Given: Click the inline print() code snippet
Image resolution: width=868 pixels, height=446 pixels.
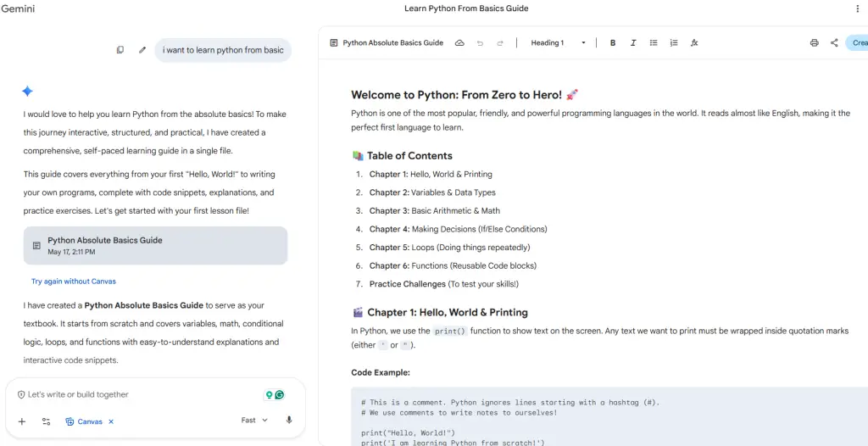Looking at the screenshot, I should pyautogui.click(x=450, y=332).
